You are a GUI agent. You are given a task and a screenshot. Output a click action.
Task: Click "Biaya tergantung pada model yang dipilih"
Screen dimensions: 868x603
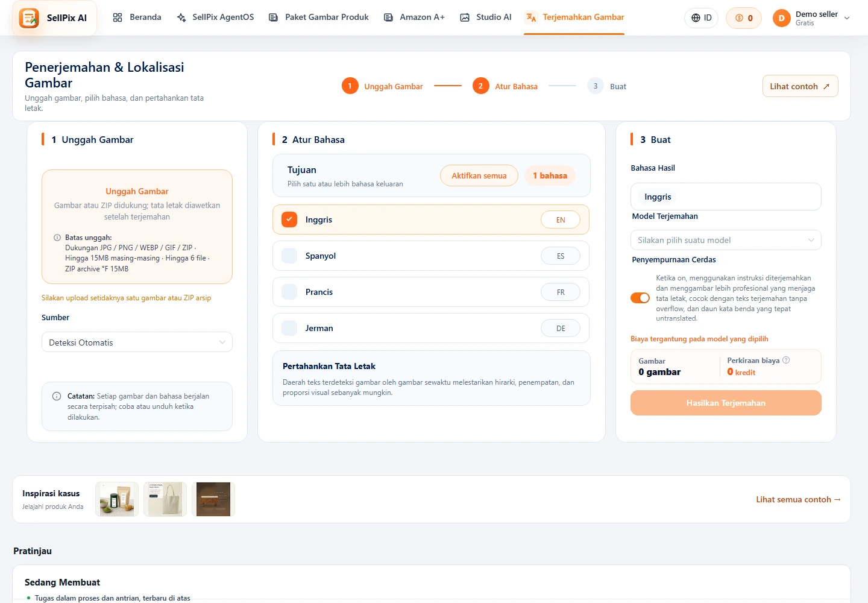[699, 339]
